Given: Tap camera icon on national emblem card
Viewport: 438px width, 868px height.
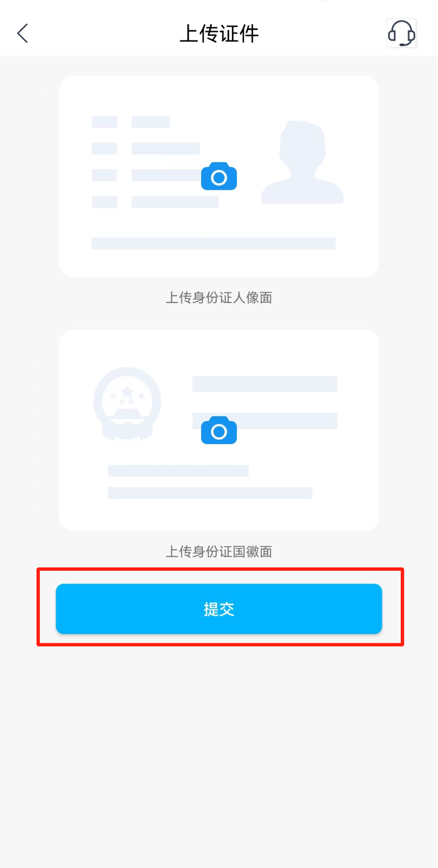Looking at the screenshot, I should pyautogui.click(x=219, y=430).
